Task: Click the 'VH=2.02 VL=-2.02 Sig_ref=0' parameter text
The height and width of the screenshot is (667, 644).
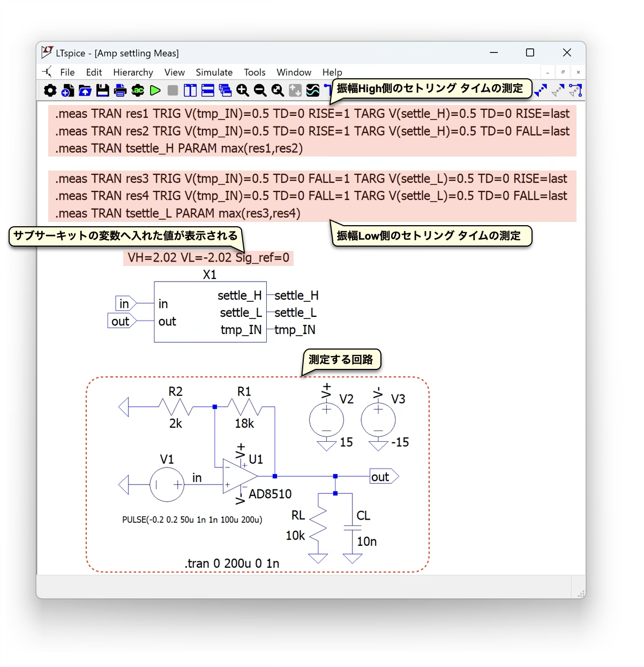Action: [x=208, y=258]
